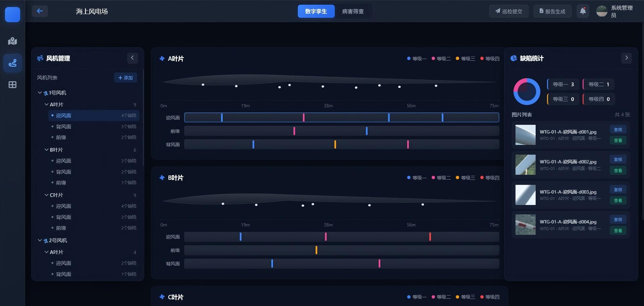This screenshot has width=644, height=306.
Task: Open the thumbnail for WTG-01-A-迎风面-d001.jpg
Action: [x=525, y=135]
